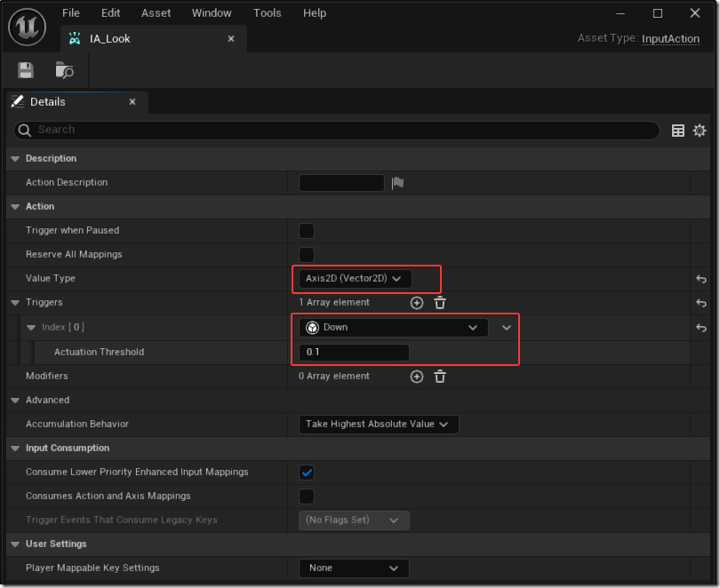The width and height of the screenshot is (720, 588).
Task: Empty the Modifiers array with trash icon
Action: [440, 377]
